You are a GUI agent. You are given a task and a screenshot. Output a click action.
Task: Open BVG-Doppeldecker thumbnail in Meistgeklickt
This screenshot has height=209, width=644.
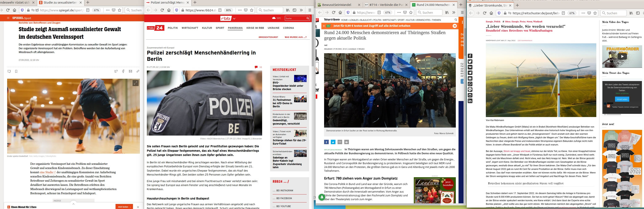(300, 79)
